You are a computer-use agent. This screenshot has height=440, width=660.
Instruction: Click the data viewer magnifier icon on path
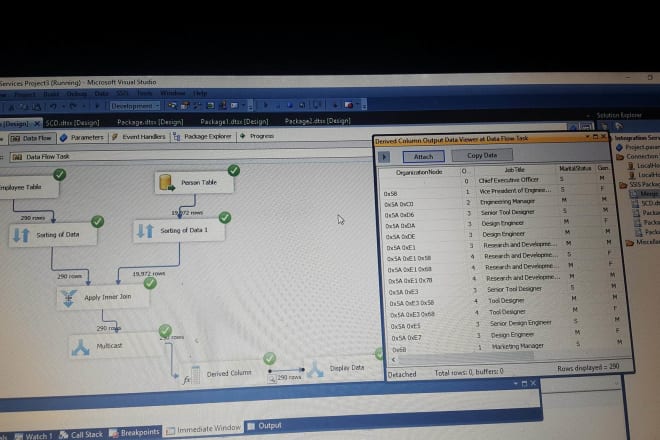[x=272, y=379]
